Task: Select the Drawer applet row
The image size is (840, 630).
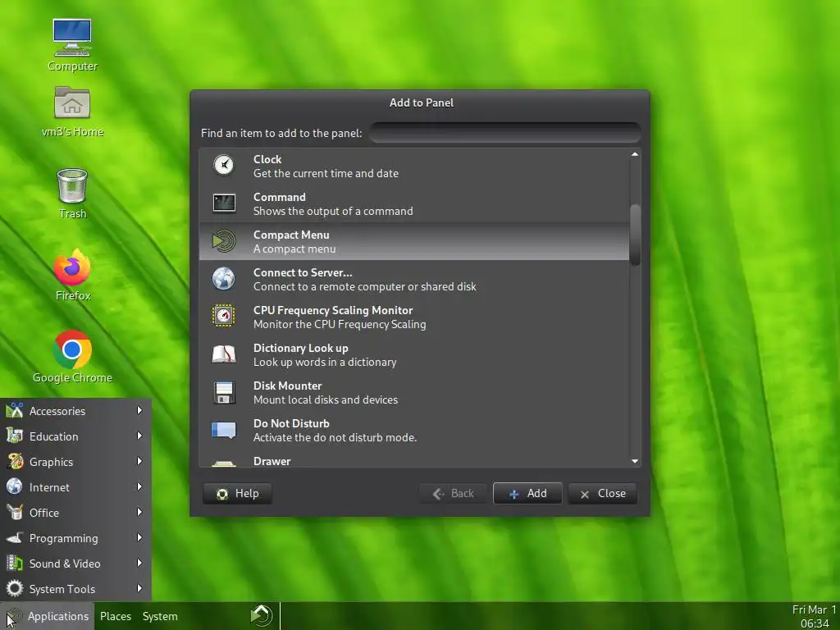Action: pos(414,461)
